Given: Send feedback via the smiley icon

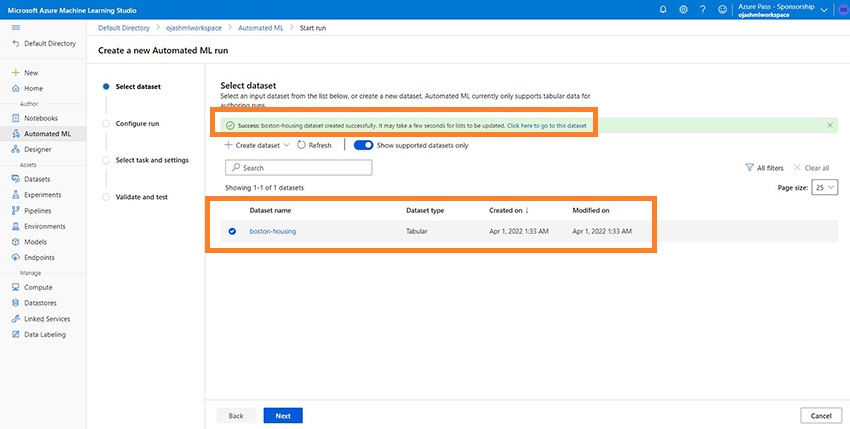Looking at the screenshot, I should pyautogui.click(x=724, y=9).
